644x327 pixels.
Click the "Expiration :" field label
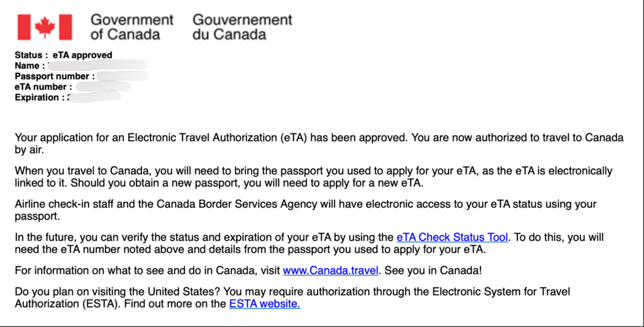click(39, 97)
